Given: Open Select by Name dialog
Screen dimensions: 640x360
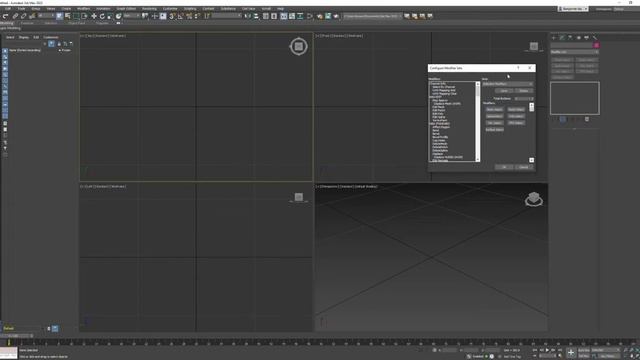Looking at the screenshot, I should (x=68, y=16).
